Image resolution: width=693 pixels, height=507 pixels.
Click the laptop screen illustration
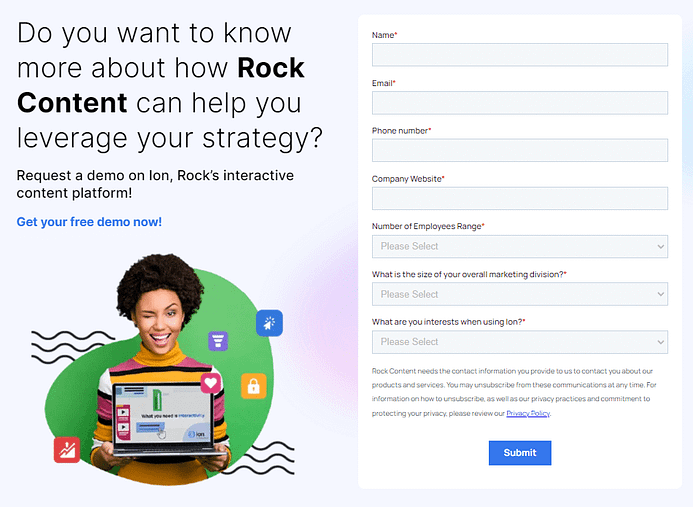pyautogui.click(x=163, y=413)
